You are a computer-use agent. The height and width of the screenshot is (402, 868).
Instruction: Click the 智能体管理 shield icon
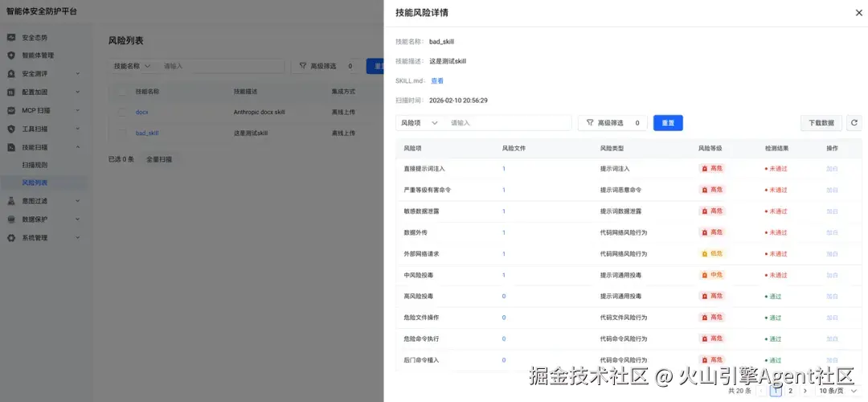pyautogui.click(x=11, y=55)
